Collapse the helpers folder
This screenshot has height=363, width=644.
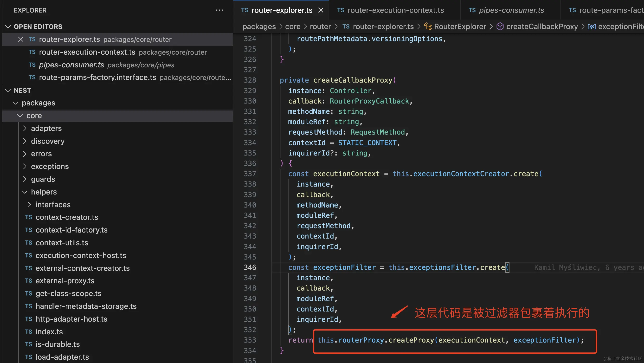click(25, 192)
